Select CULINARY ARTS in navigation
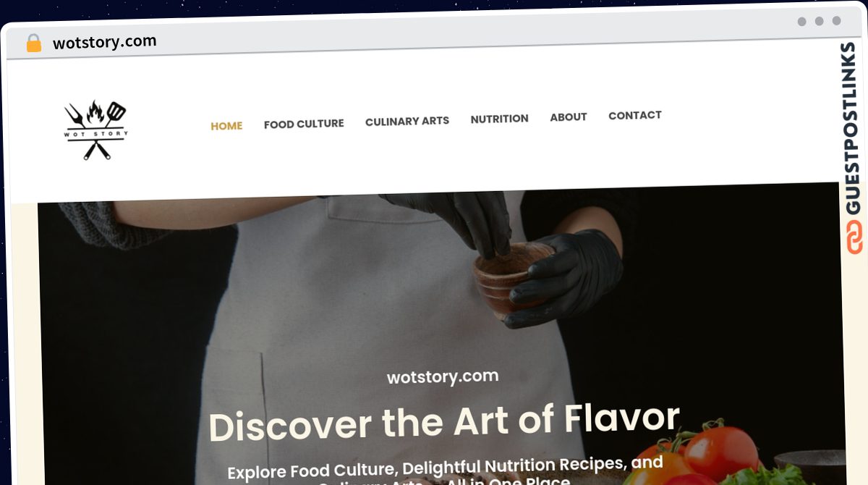 (407, 121)
